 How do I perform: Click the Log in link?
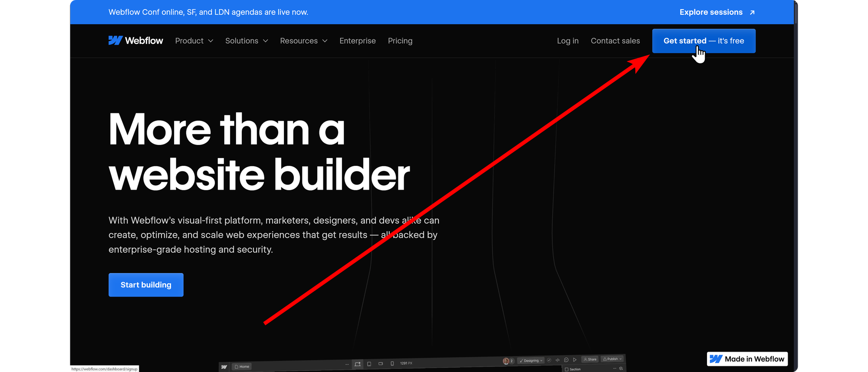(x=568, y=41)
